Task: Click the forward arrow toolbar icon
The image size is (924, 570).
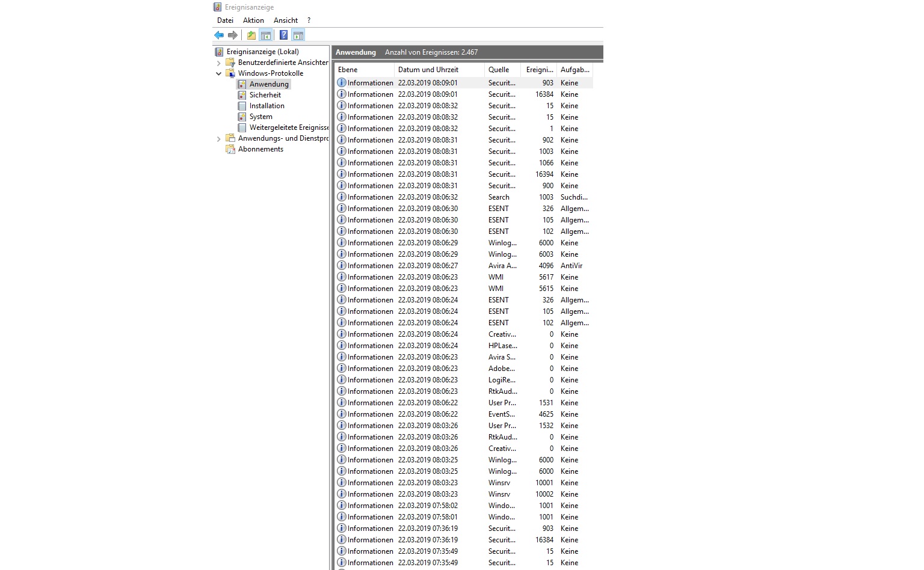Action: coord(233,35)
